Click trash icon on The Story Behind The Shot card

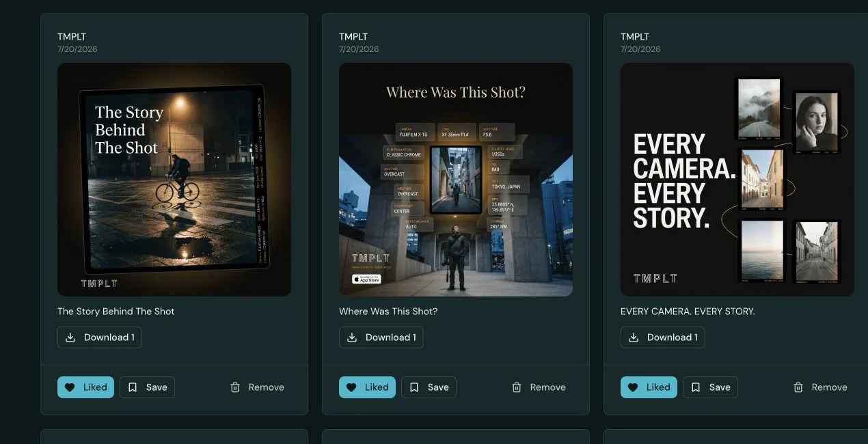pos(235,387)
